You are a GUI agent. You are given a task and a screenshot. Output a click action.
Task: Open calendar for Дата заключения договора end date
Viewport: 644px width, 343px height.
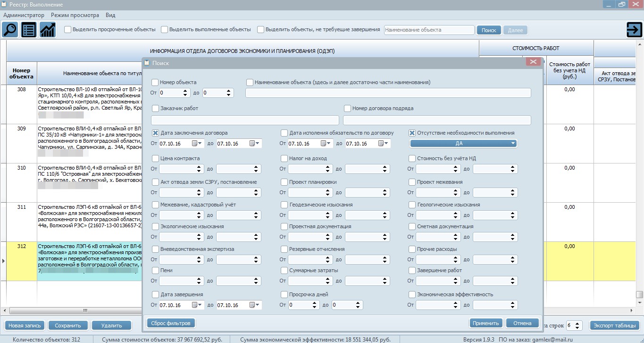point(254,143)
